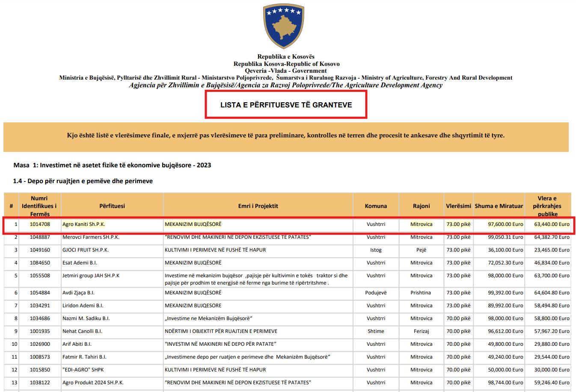Image resolution: width=576 pixels, height=392 pixels.
Task: Click the 'LISTA E PËRFITUESVE TË GRANTEVE' title
Action: pos(286,105)
